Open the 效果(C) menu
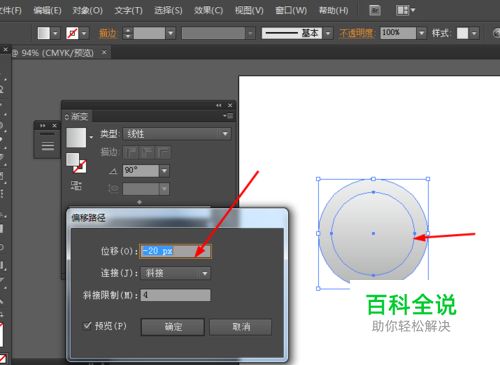This screenshot has width=500, height=365. 208,10
